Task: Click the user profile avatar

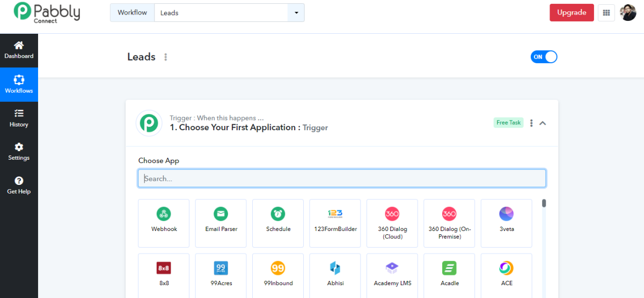Action: coord(628,13)
